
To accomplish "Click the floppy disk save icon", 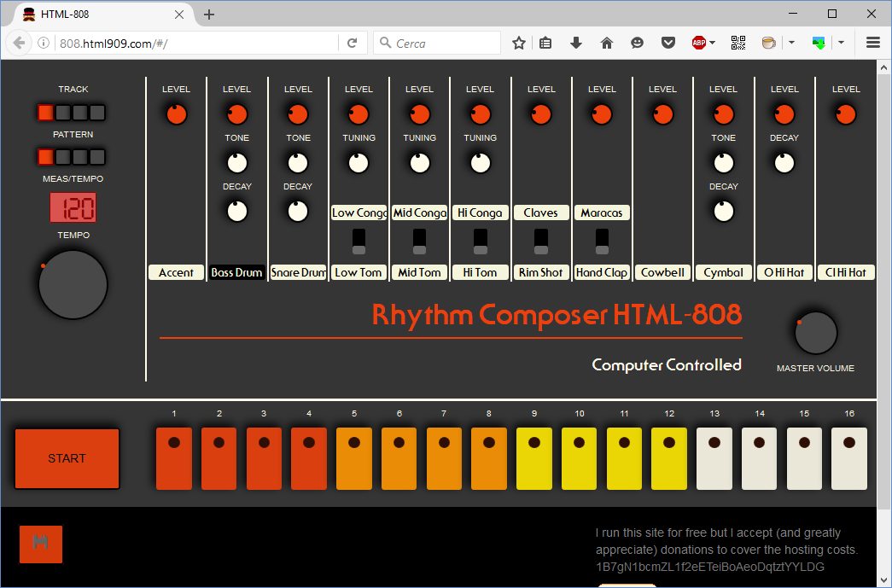I will [40, 544].
